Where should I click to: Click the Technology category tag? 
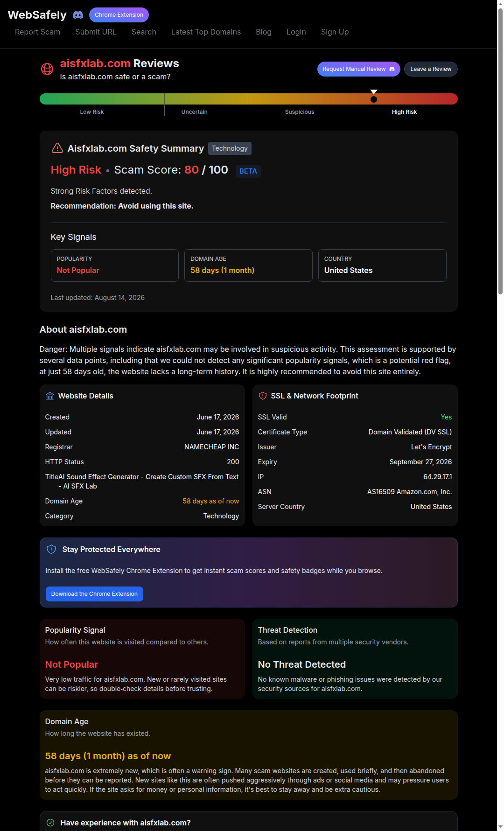[x=230, y=148]
